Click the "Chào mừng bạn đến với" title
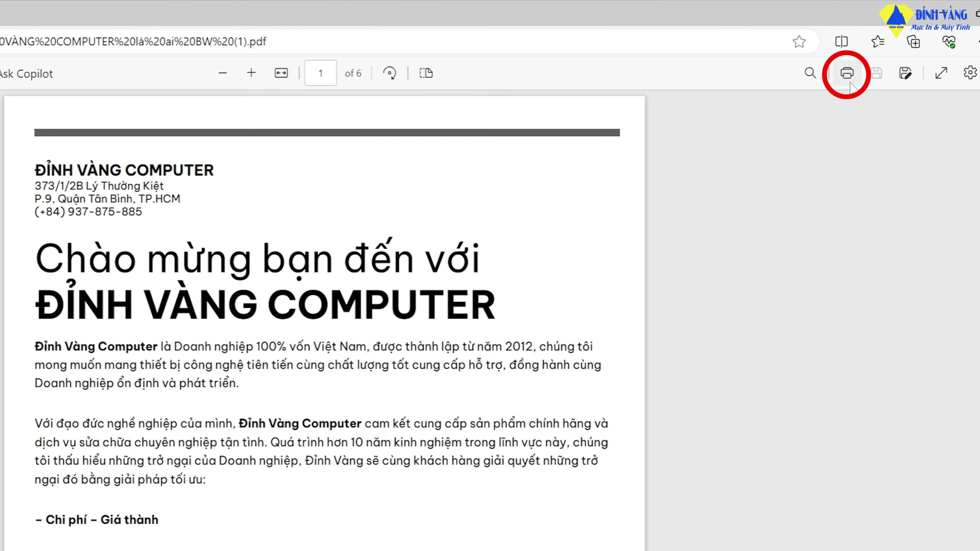The height and width of the screenshot is (551, 980). pos(257,259)
